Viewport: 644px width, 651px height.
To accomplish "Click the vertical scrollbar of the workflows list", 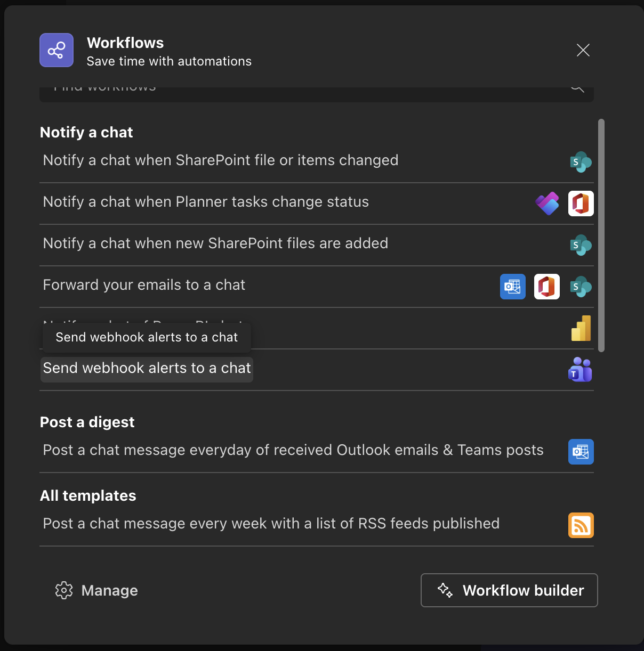I will point(601,234).
